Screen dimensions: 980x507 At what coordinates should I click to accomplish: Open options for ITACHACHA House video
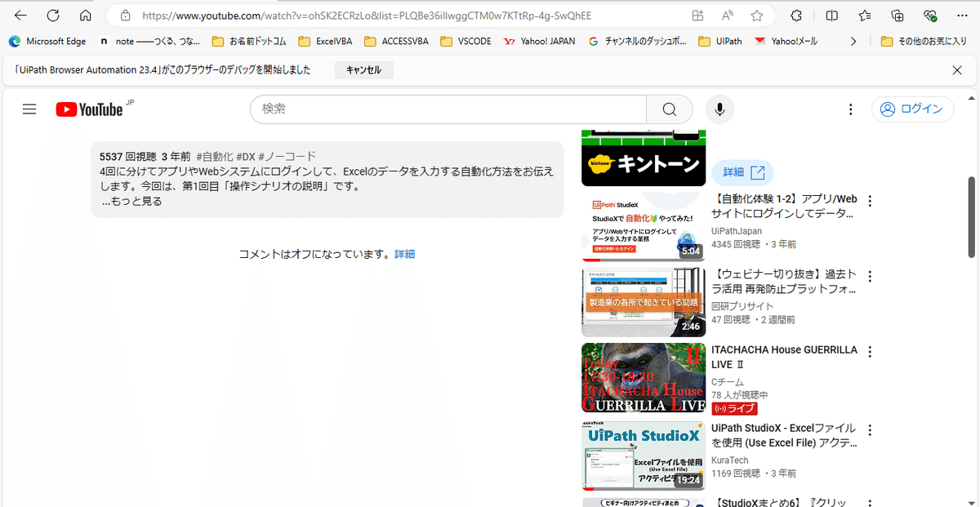coord(870,352)
